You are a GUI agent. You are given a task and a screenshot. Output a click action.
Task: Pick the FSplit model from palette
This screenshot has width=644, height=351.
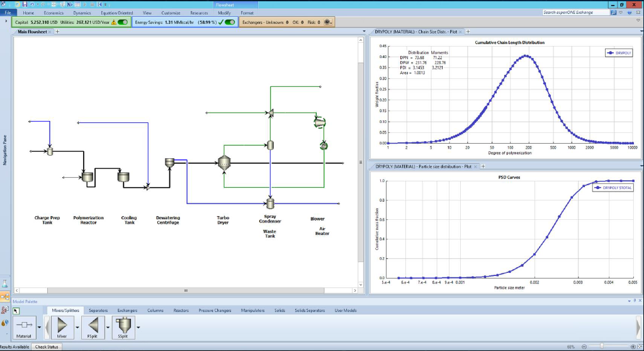93,328
